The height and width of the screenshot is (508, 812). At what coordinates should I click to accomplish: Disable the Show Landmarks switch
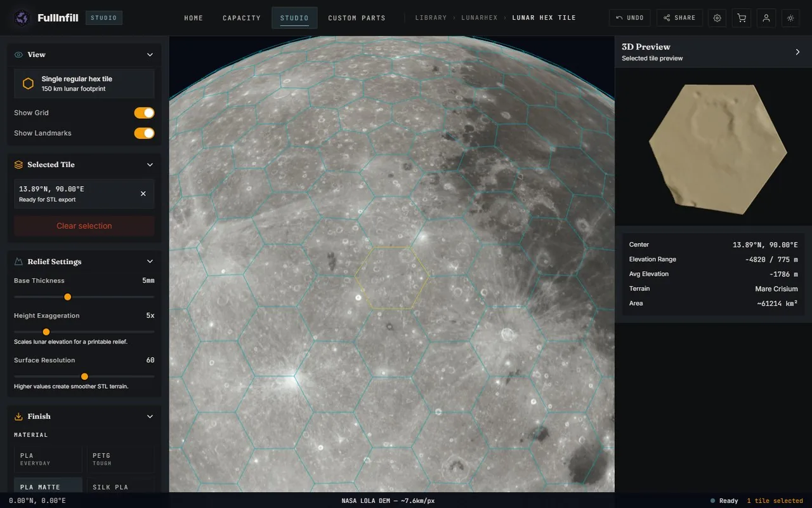[x=144, y=133]
